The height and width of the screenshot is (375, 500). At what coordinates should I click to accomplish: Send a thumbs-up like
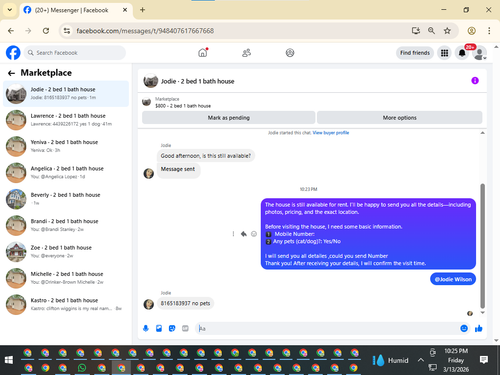(479, 328)
